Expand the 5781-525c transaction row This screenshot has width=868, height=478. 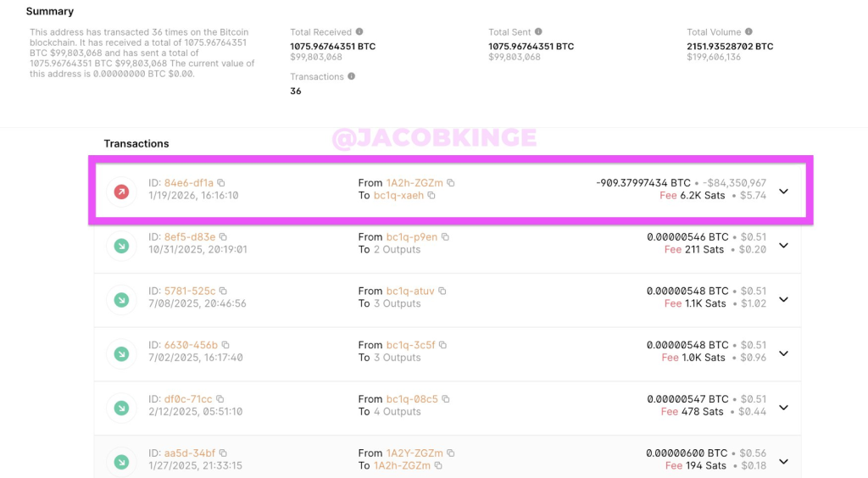point(783,300)
